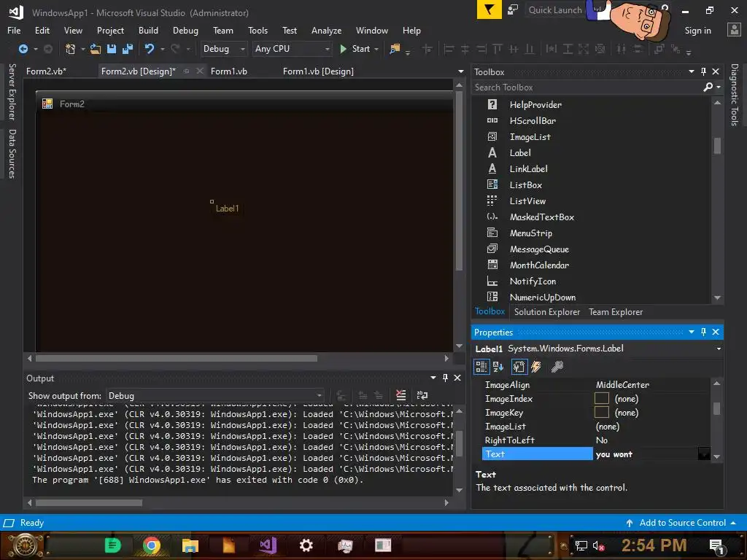747x560 pixels.
Task: Click the ImageKey color preview box
Action: pyautogui.click(x=602, y=412)
